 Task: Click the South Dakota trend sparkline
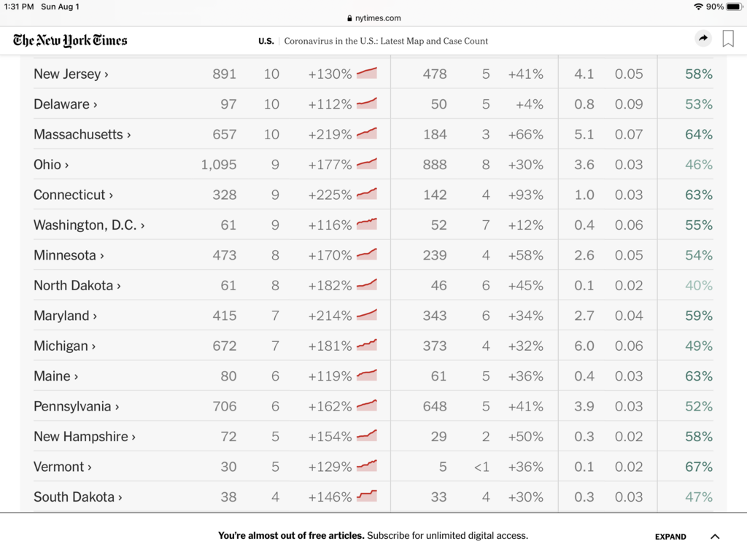pyautogui.click(x=367, y=497)
